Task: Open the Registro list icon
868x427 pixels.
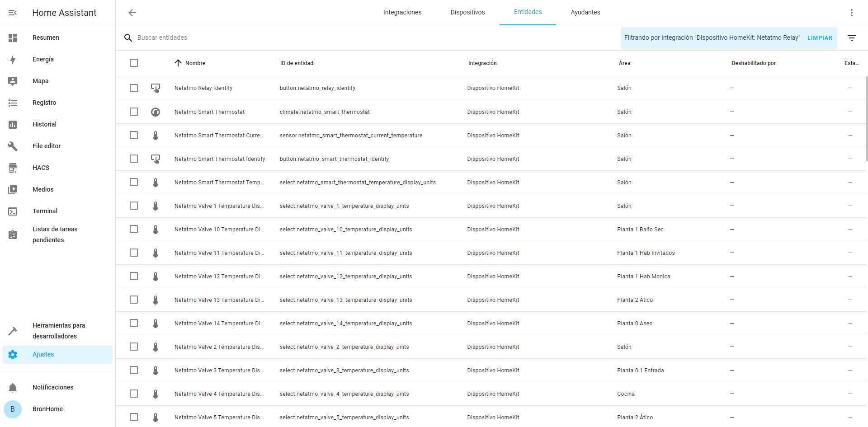Action: click(x=13, y=103)
